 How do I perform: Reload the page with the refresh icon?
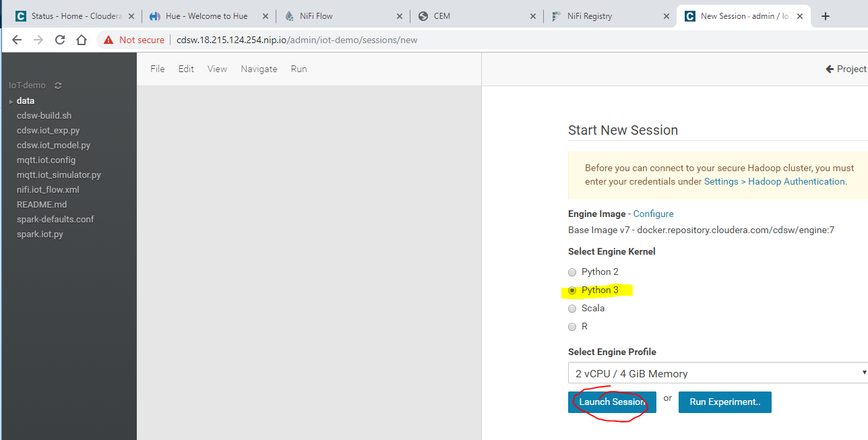coord(60,40)
